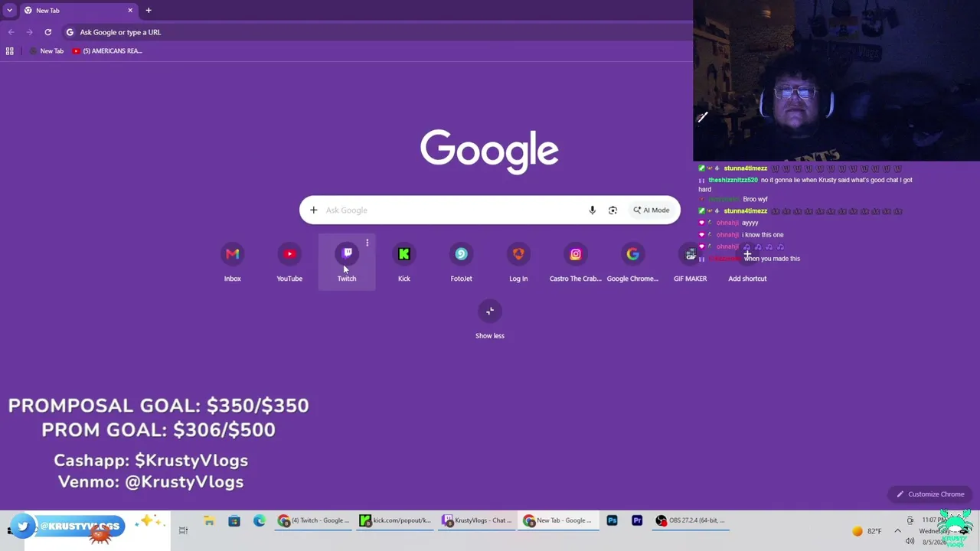This screenshot has height=551, width=980.
Task: Reload the current page
Action: 47,32
